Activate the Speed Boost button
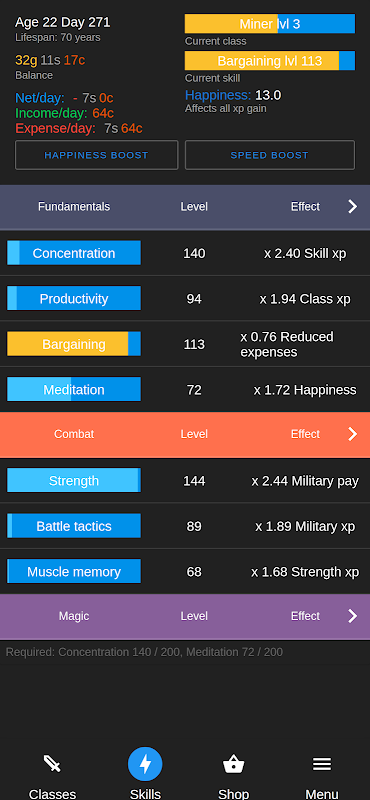 point(269,155)
